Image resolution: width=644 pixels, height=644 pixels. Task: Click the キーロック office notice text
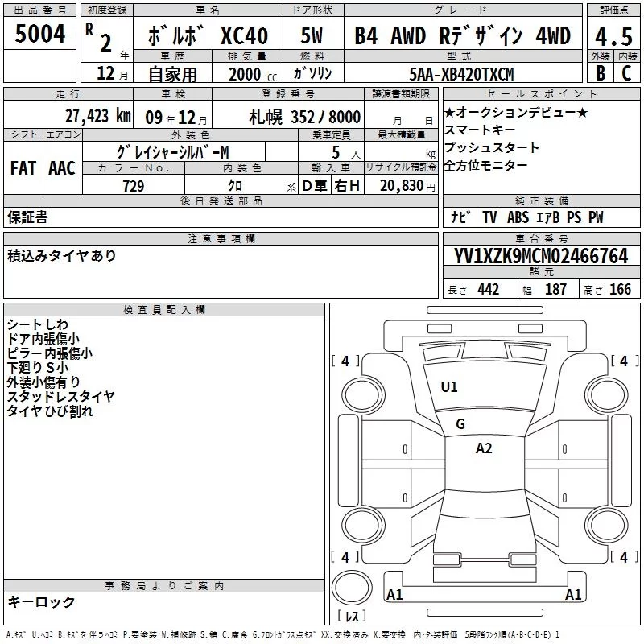pyautogui.click(x=41, y=601)
